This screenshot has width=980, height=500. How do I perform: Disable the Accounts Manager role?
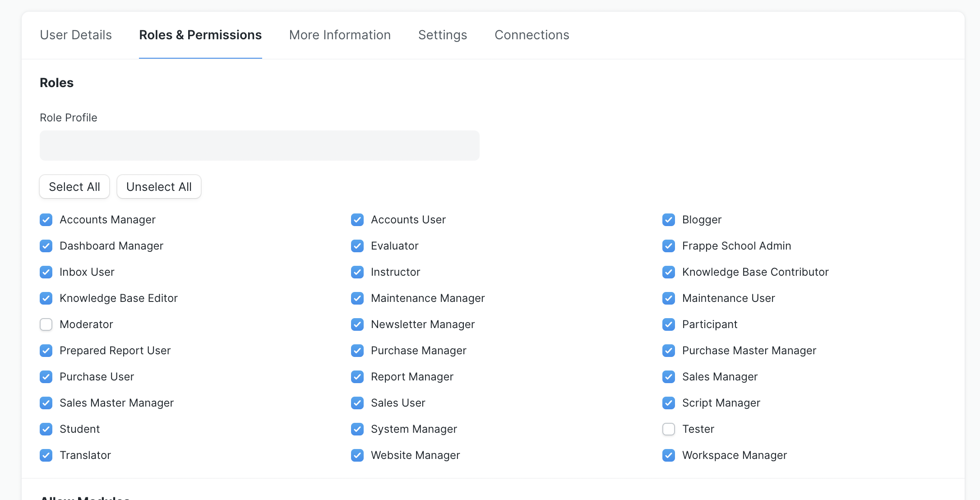click(46, 220)
